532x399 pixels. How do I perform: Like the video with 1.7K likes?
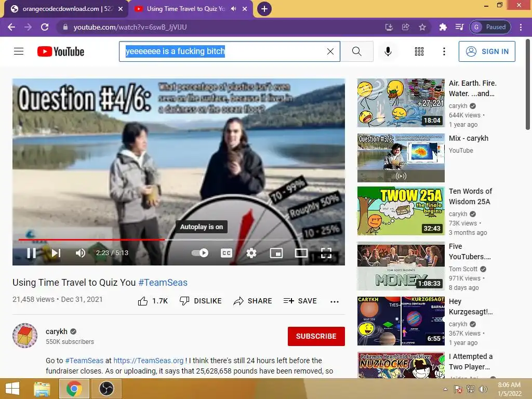click(x=153, y=301)
